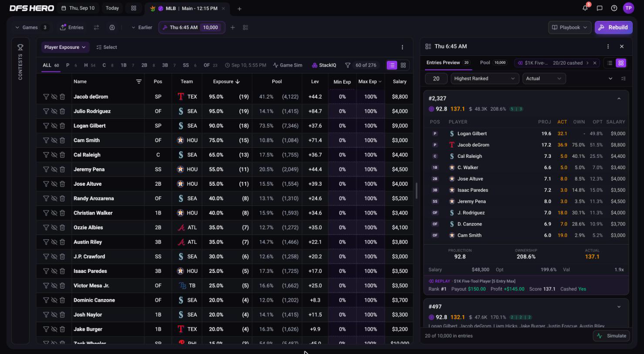Switch entries preview to list layout

pyautogui.click(x=610, y=63)
